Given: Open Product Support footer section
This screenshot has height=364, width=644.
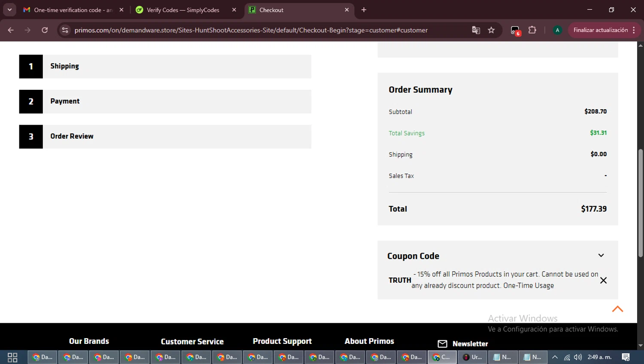Looking at the screenshot, I should [x=282, y=341].
